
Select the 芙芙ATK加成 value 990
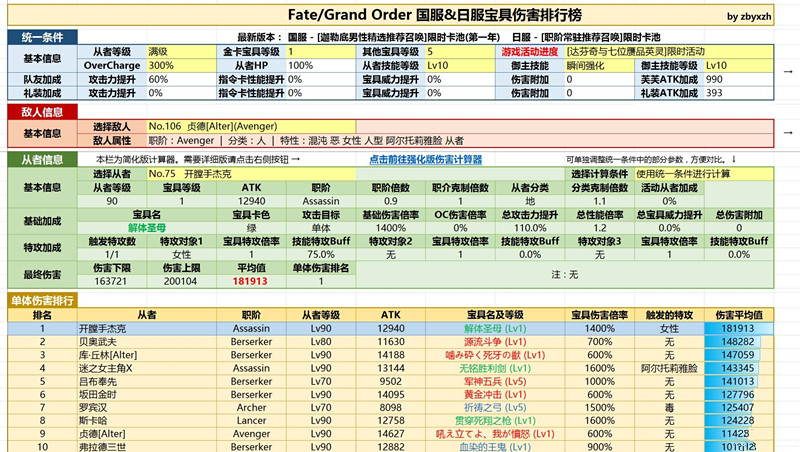[739, 80]
